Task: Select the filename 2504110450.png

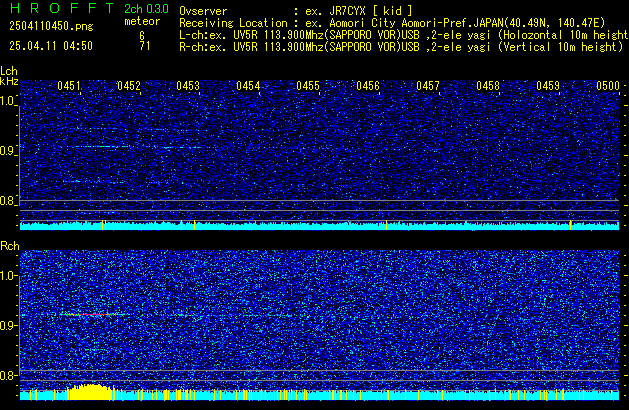Action: [x=51, y=26]
